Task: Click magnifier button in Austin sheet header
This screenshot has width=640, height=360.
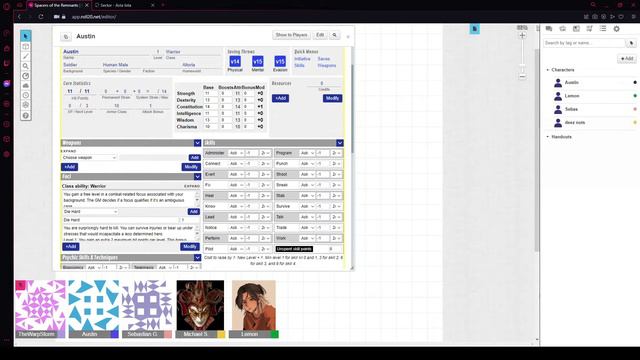Action: click(x=335, y=35)
